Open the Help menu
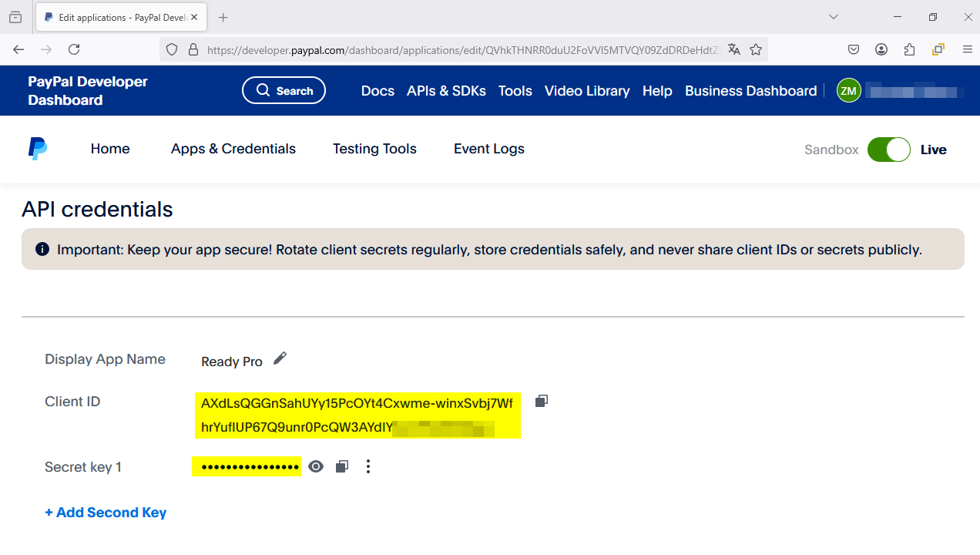Screen dimensions: 980x555 click(657, 91)
